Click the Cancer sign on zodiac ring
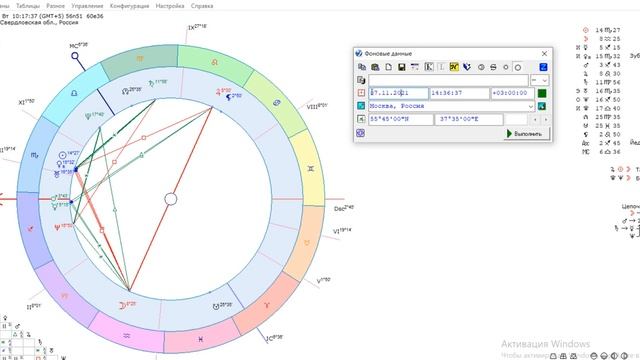 [277, 103]
